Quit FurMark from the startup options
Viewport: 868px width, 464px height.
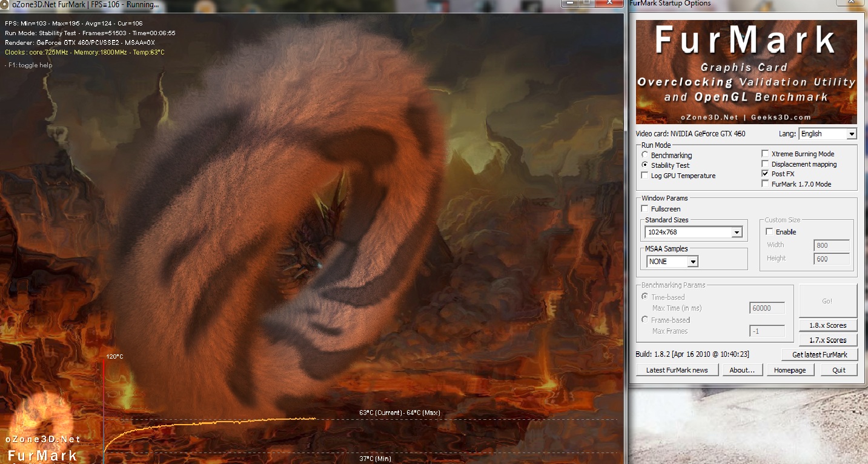839,370
